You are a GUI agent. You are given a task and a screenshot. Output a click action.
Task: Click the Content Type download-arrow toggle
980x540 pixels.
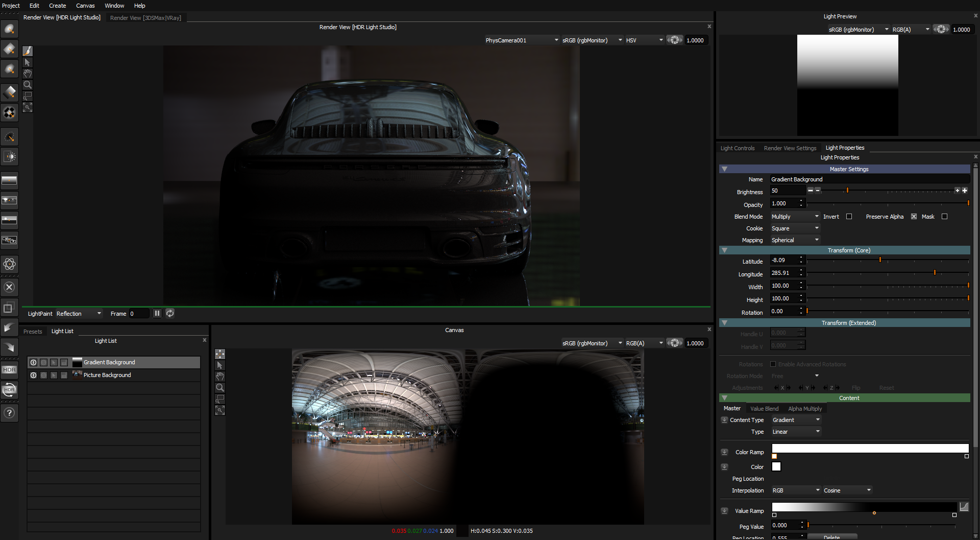pos(724,420)
